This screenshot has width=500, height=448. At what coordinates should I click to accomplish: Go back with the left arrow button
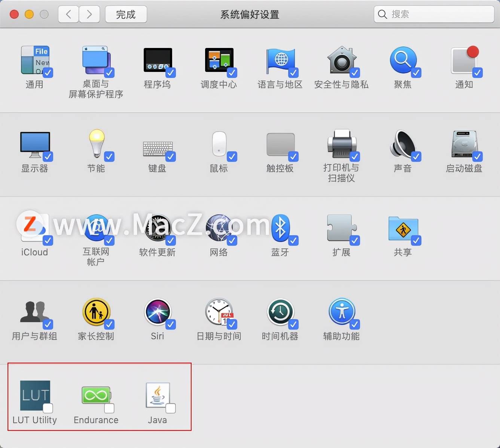(x=68, y=14)
